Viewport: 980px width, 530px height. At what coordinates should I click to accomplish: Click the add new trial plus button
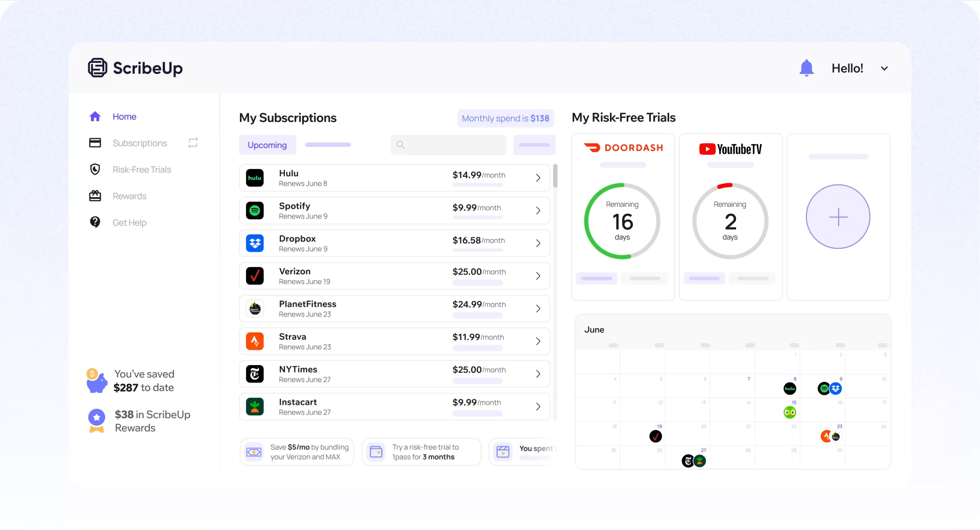click(838, 216)
